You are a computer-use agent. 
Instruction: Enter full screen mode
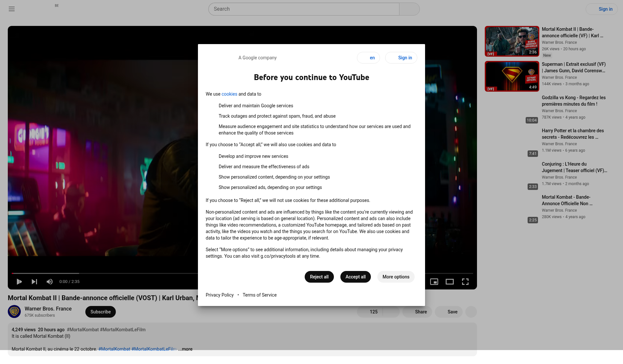(x=465, y=282)
